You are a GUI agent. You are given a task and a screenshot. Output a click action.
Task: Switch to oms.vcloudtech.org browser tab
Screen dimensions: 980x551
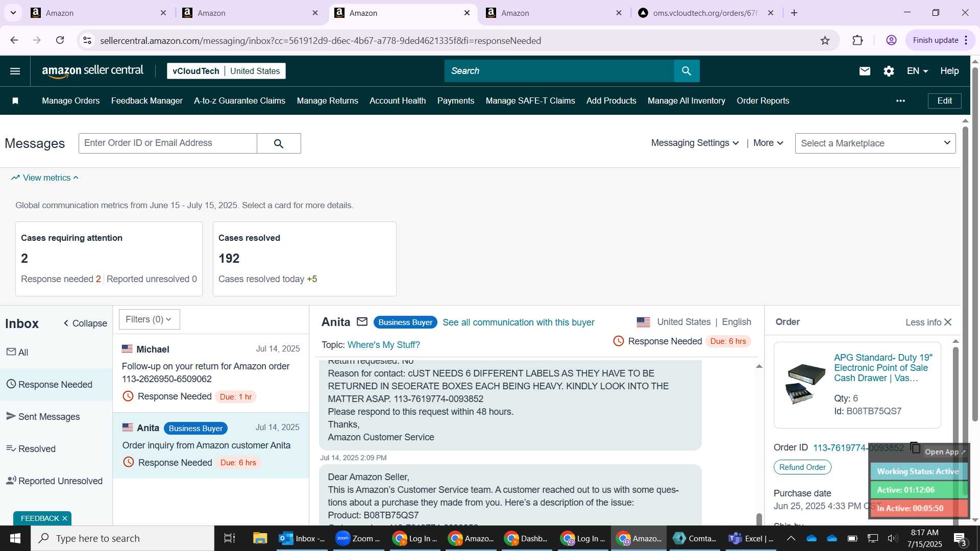[707, 13]
